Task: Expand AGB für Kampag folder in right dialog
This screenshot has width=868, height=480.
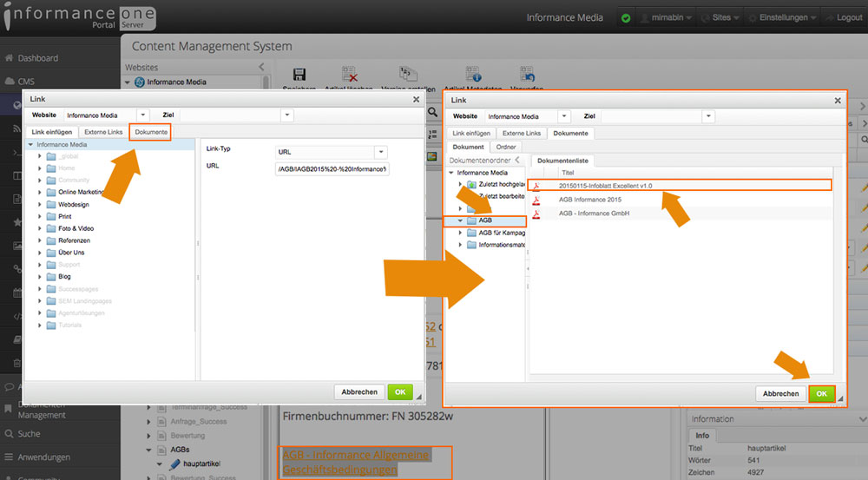Action: pyautogui.click(x=460, y=233)
